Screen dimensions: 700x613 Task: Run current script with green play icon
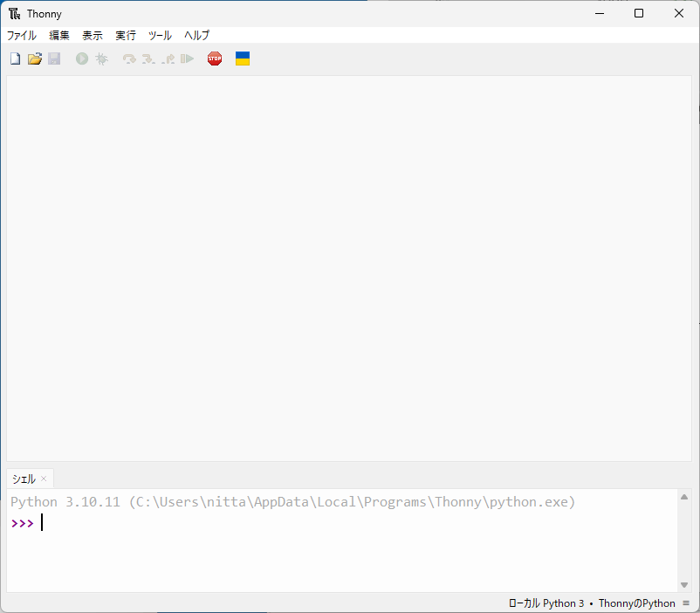(82, 59)
